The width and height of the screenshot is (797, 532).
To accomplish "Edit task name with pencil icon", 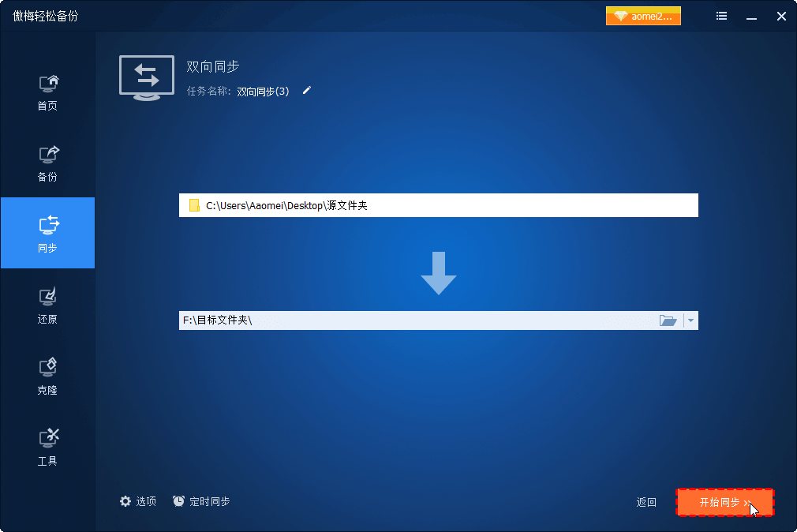I will point(306,91).
